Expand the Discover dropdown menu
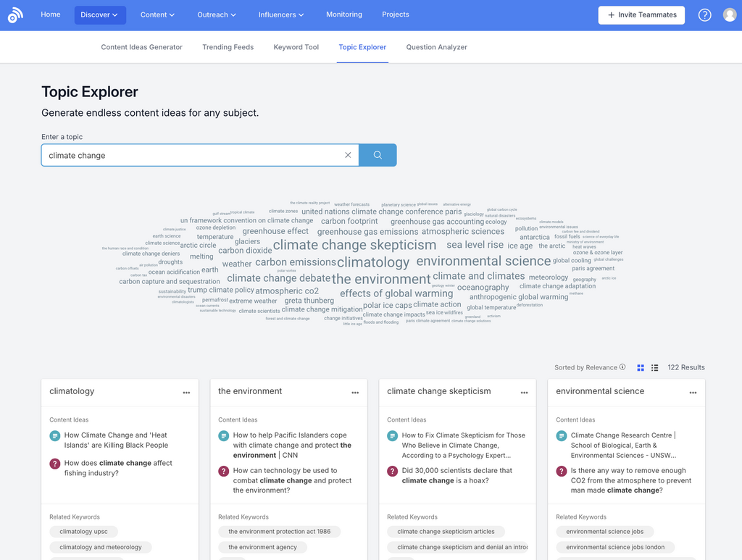The image size is (742, 560). [x=100, y=15]
